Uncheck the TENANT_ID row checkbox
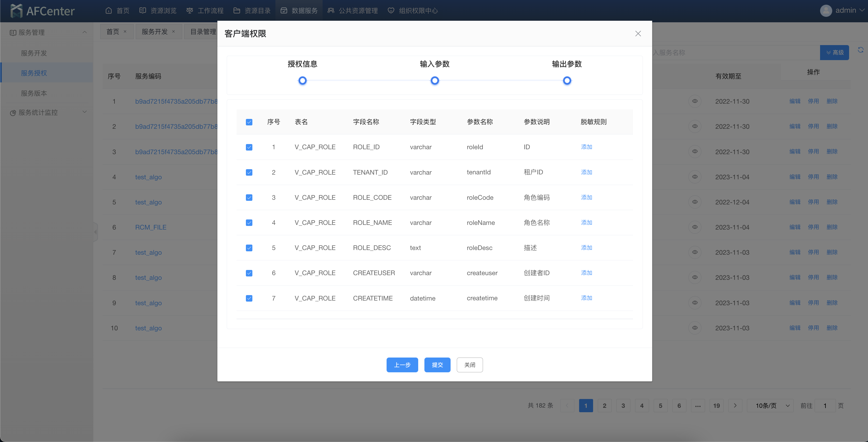Image resolution: width=868 pixels, height=442 pixels. coord(249,173)
